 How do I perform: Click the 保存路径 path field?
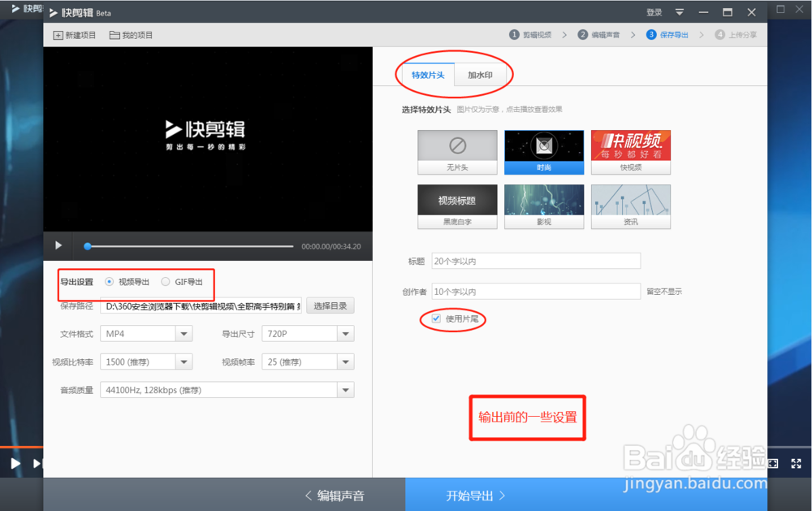point(201,306)
